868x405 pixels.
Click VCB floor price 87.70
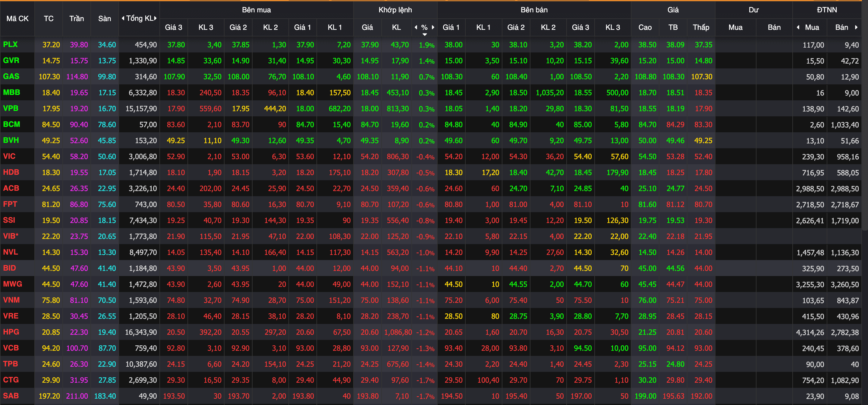107,348
